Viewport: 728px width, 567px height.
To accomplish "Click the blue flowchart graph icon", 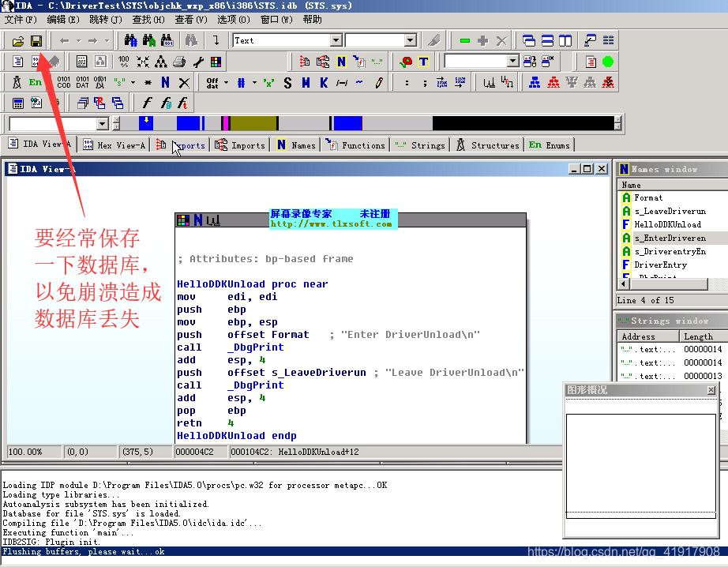I will coord(535,83).
